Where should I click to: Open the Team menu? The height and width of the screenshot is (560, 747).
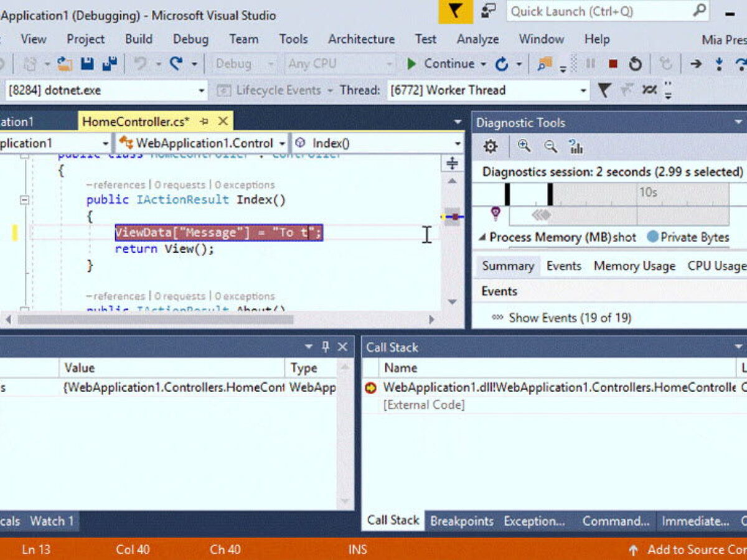243,39
